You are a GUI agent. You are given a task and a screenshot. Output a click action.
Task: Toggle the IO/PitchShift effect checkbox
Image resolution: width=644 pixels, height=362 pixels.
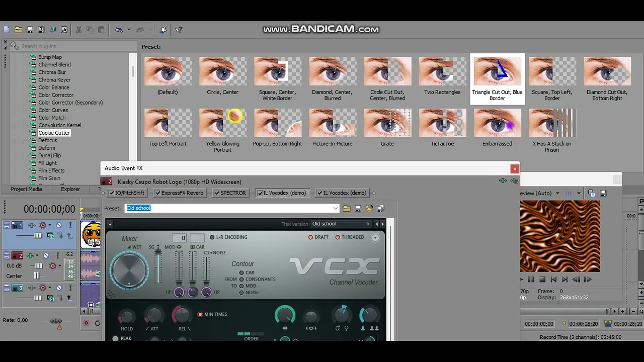pos(111,193)
